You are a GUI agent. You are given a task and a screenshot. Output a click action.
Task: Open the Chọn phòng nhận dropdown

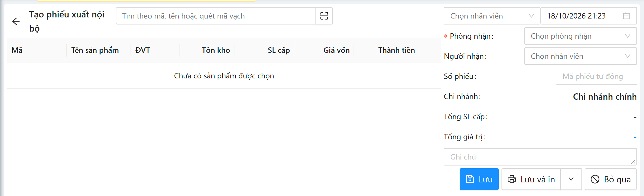coord(580,36)
